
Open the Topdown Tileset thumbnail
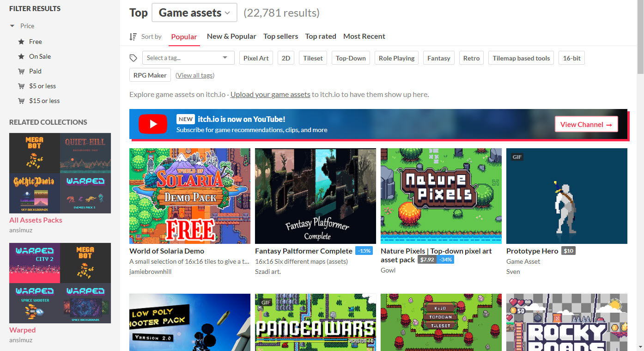(441, 322)
